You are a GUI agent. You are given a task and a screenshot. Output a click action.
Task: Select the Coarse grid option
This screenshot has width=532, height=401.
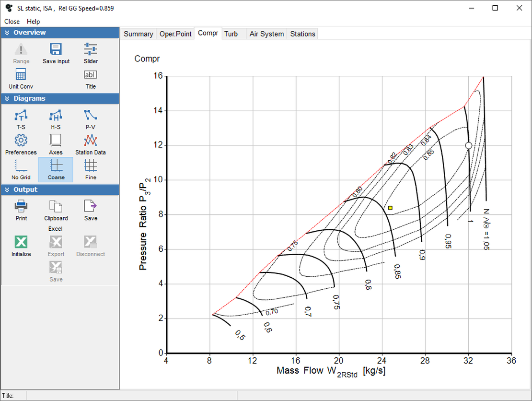[x=56, y=169]
